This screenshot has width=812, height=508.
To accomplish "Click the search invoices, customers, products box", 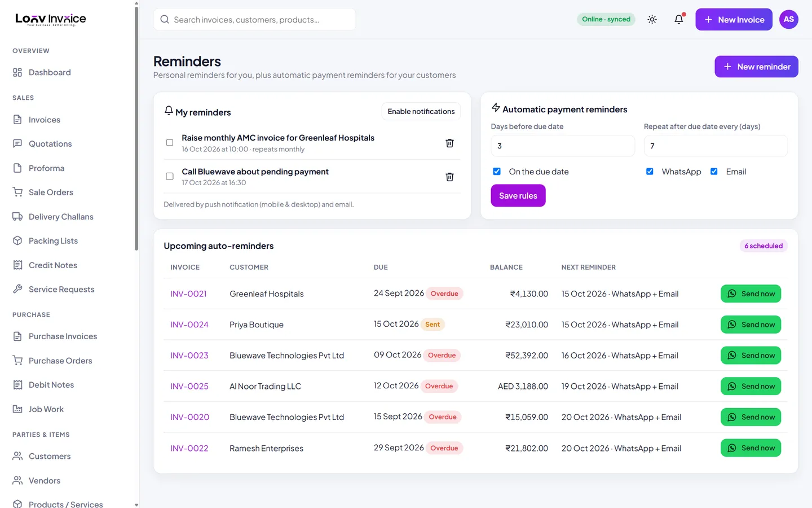I will point(254,19).
